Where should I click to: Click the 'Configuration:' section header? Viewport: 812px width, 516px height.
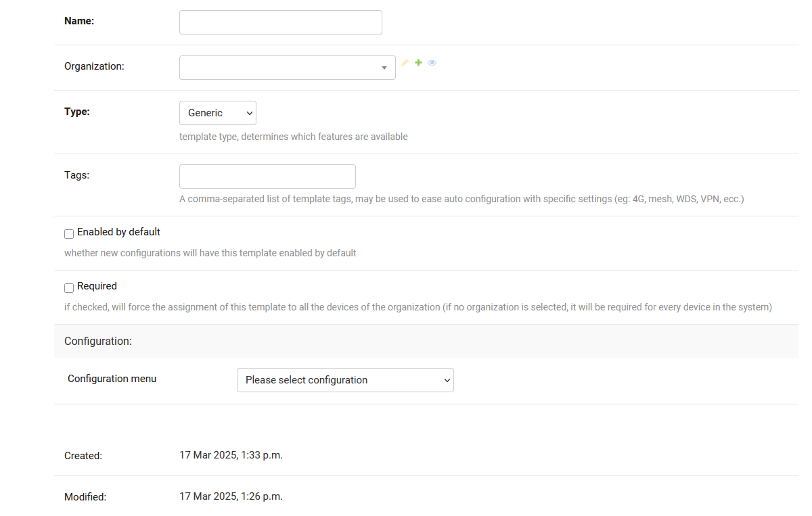98,342
